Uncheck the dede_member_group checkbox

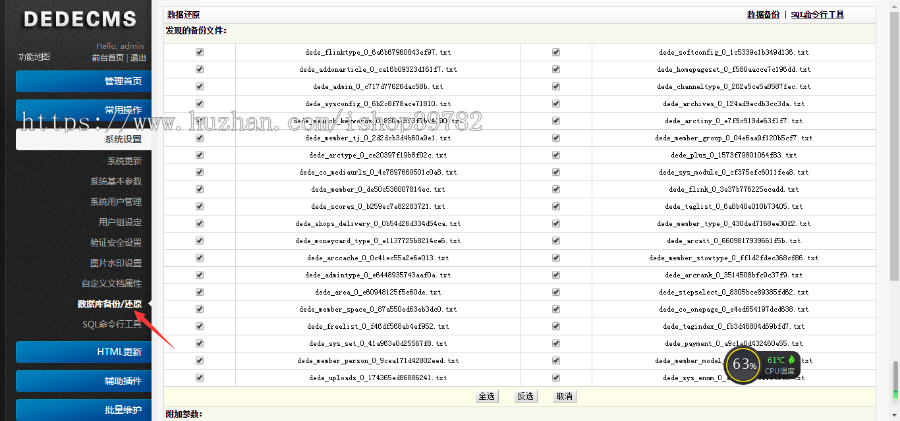556,138
